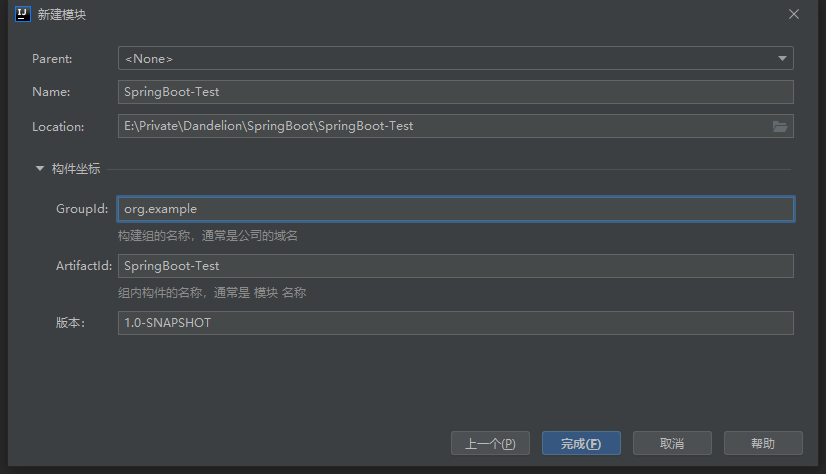The height and width of the screenshot is (474, 826).
Task: Click the 版本 field showing 1.0-SNAPSHOT
Action: [x=455, y=323]
